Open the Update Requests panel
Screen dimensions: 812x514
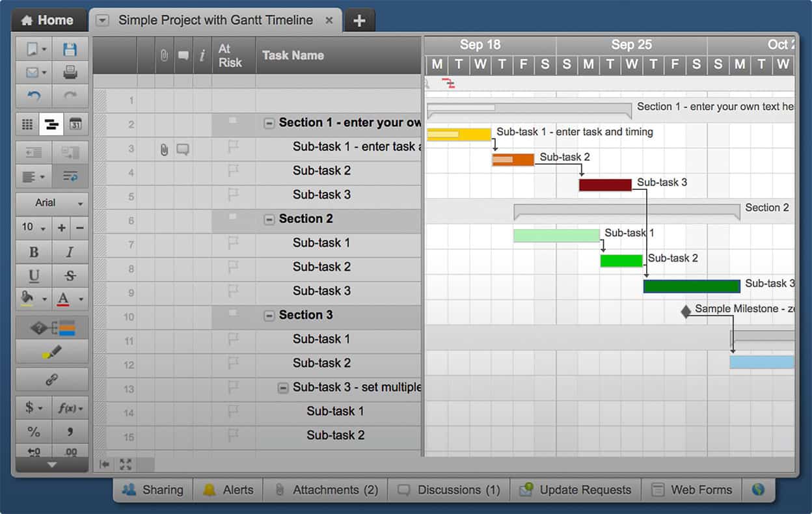[x=576, y=490]
